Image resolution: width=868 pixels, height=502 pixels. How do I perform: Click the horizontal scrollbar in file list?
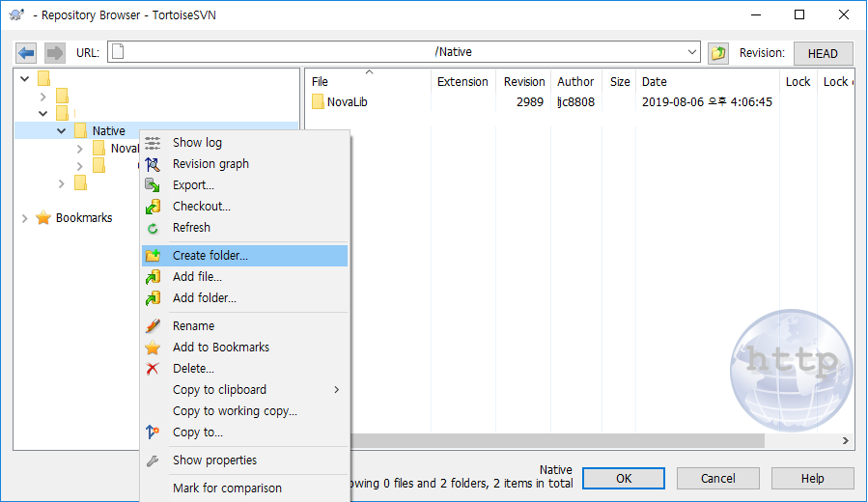(557, 440)
